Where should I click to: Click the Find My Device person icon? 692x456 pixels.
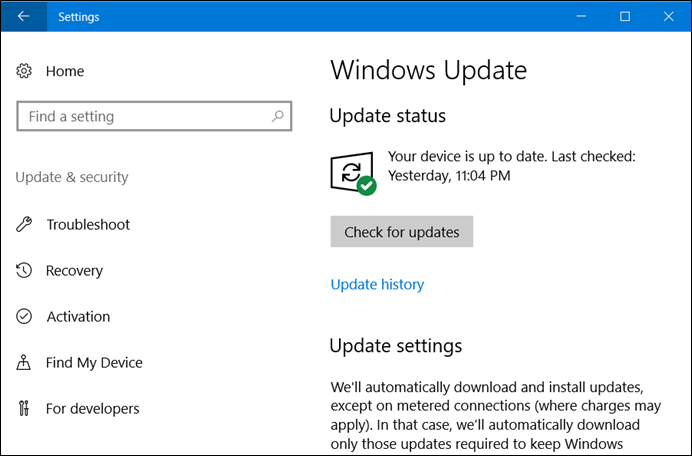(x=24, y=362)
